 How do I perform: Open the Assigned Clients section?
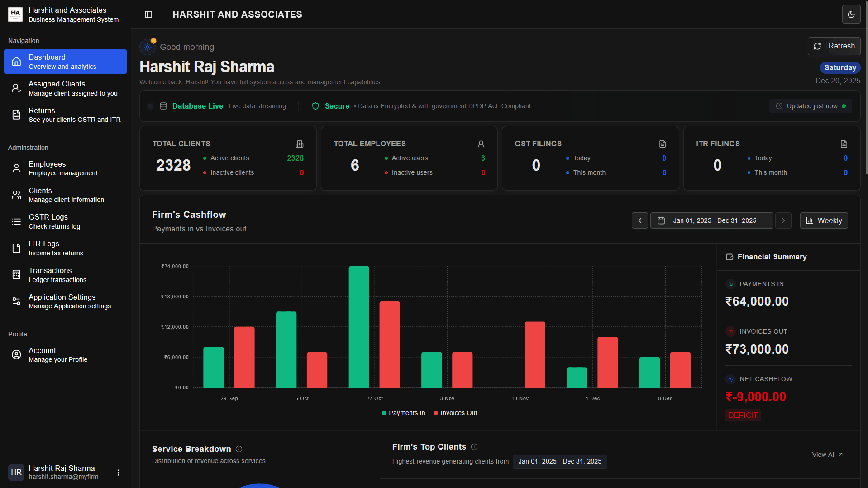pos(65,88)
